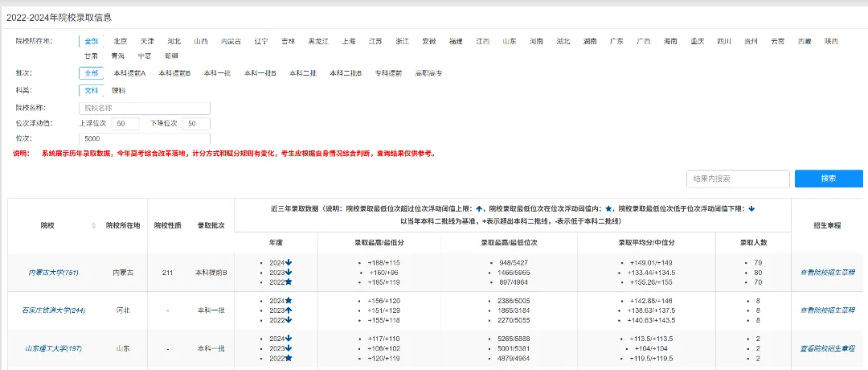Click the star icon beside 2022 for 内蒙古大学

coord(289,282)
